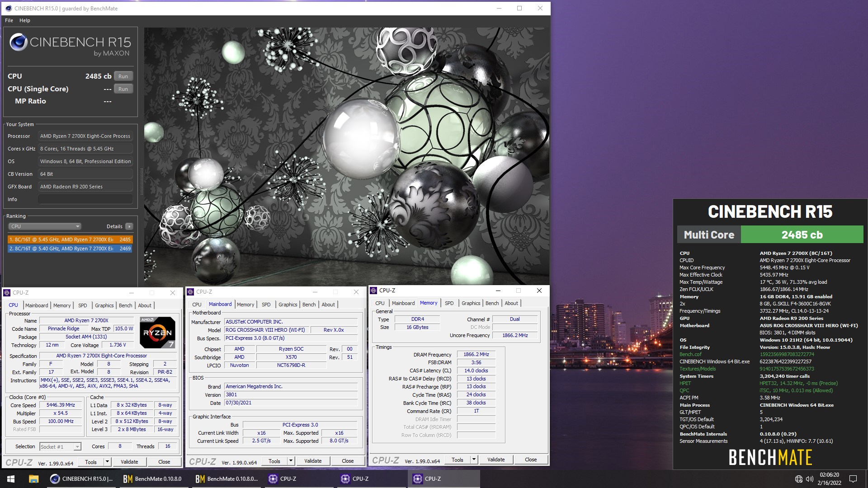Image resolution: width=868 pixels, height=488 pixels.
Task: Click Tools button in Memory window
Action: point(458,460)
